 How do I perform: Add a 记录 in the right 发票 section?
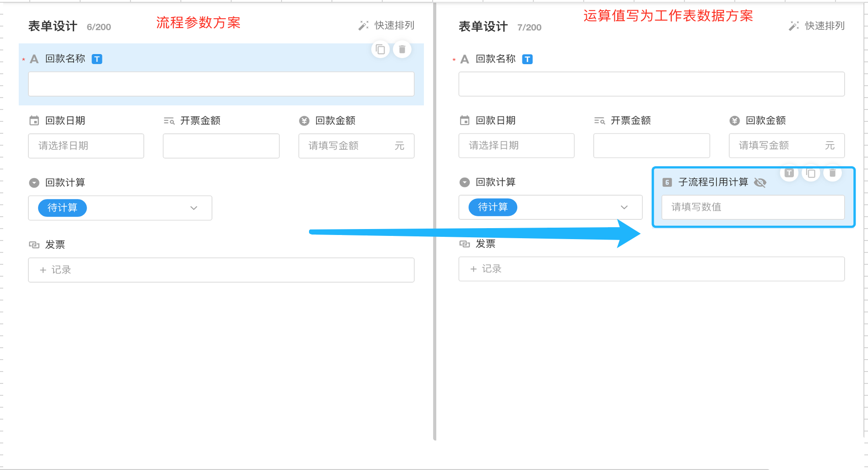(486, 269)
